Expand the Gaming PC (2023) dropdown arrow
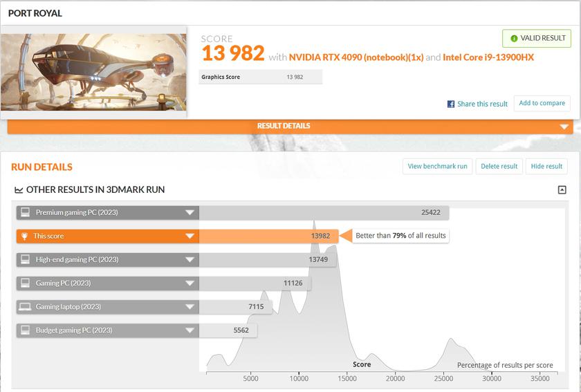581x392 pixels. click(190, 283)
